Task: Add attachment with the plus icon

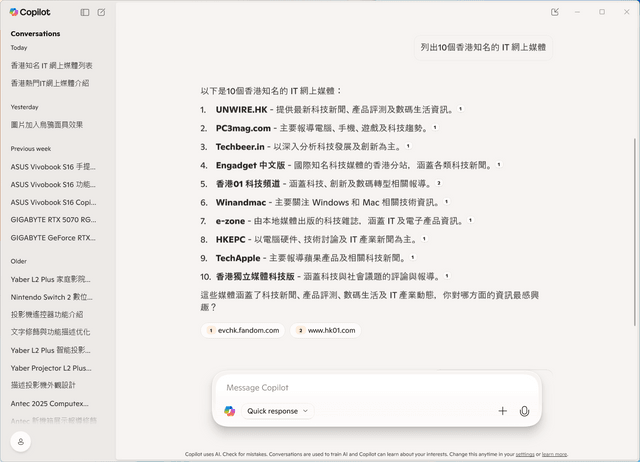Action: pyautogui.click(x=502, y=411)
